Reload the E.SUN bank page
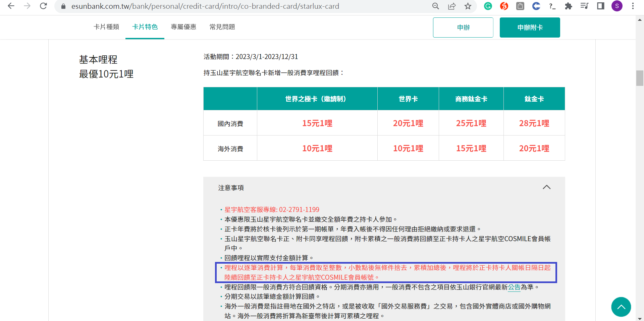644x321 pixels. pyautogui.click(x=43, y=6)
